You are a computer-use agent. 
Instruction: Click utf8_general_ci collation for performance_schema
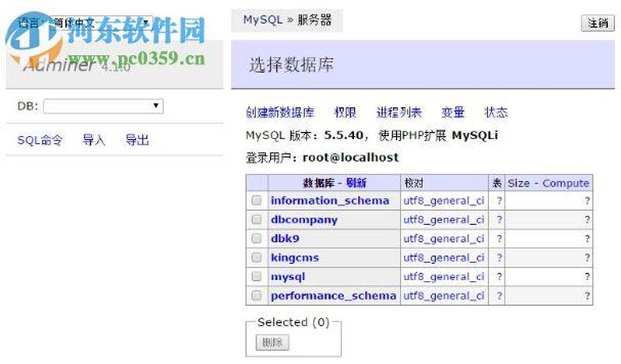point(444,296)
